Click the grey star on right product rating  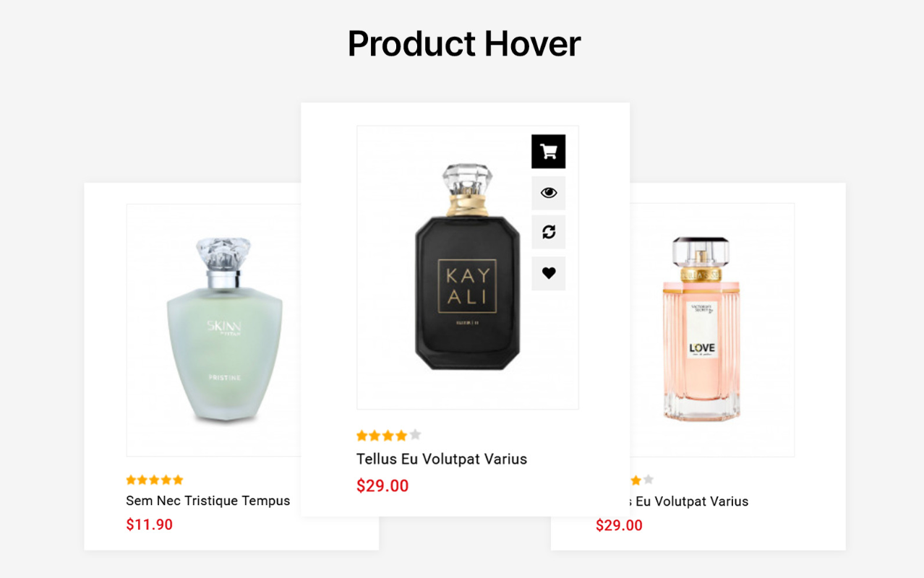648,480
